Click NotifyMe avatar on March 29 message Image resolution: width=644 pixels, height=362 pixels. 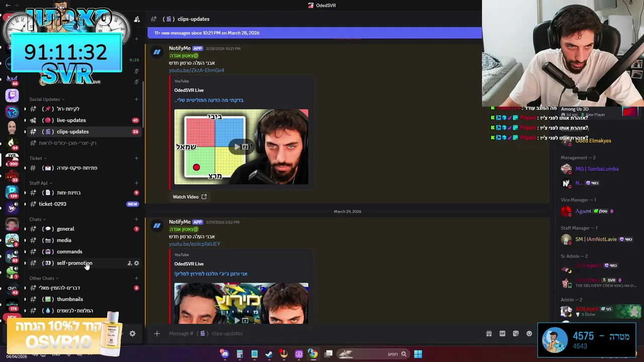tap(157, 225)
